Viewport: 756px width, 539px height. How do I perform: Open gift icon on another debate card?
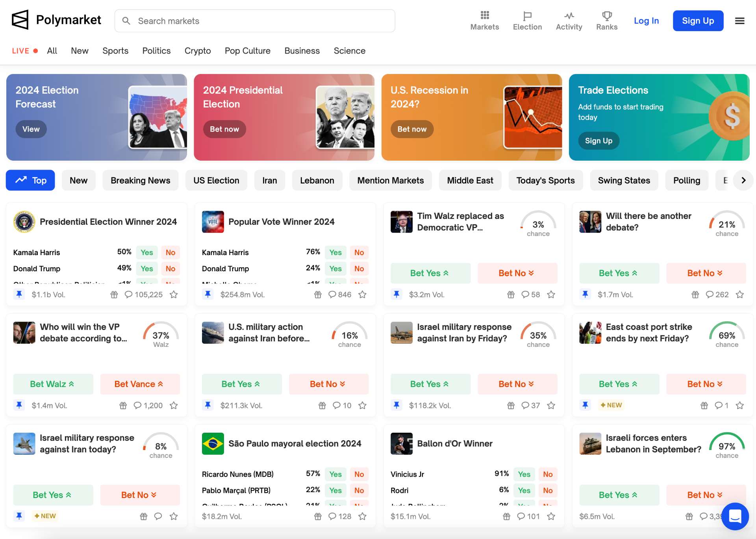coord(695,295)
